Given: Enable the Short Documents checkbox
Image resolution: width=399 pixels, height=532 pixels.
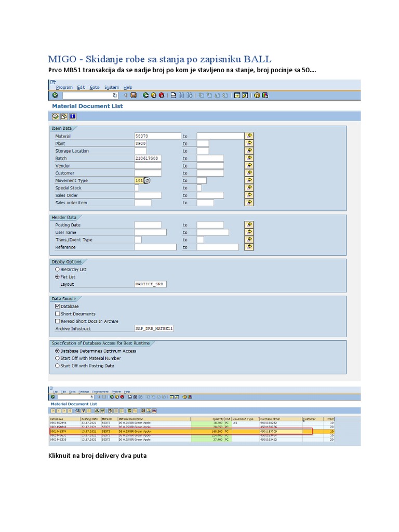Looking at the screenshot, I should point(57,314).
